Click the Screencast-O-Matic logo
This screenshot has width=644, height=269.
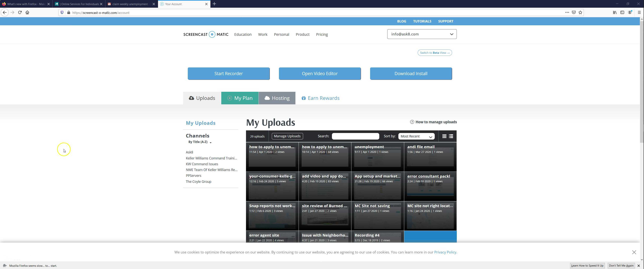(x=206, y=34)
